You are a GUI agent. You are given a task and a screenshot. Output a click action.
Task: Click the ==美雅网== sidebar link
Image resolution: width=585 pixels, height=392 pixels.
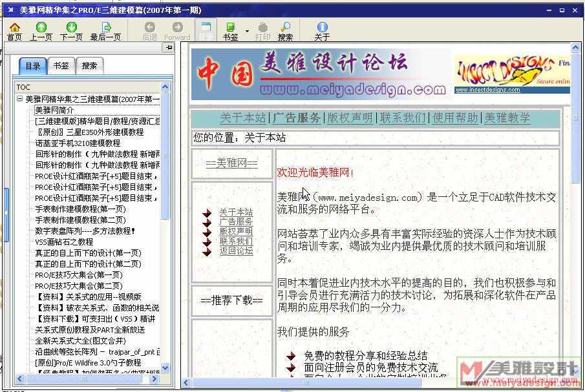click(231, 163)
